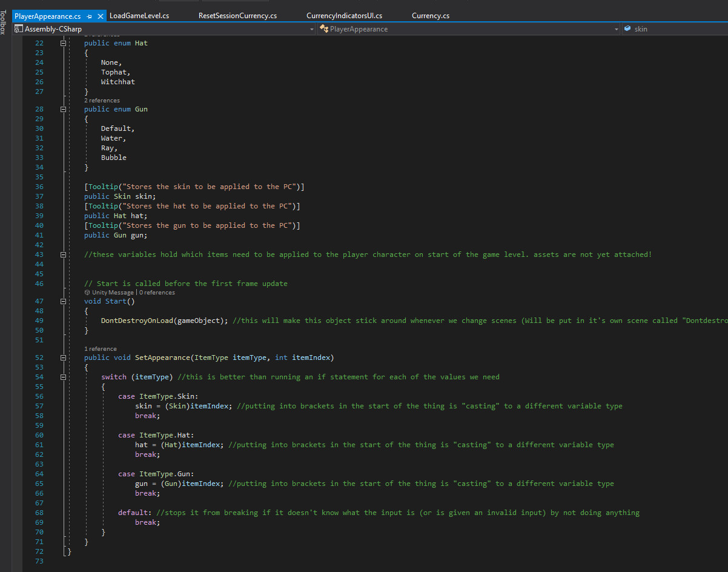
Task: Collapse the comment region at line 43
Action: 63,254
